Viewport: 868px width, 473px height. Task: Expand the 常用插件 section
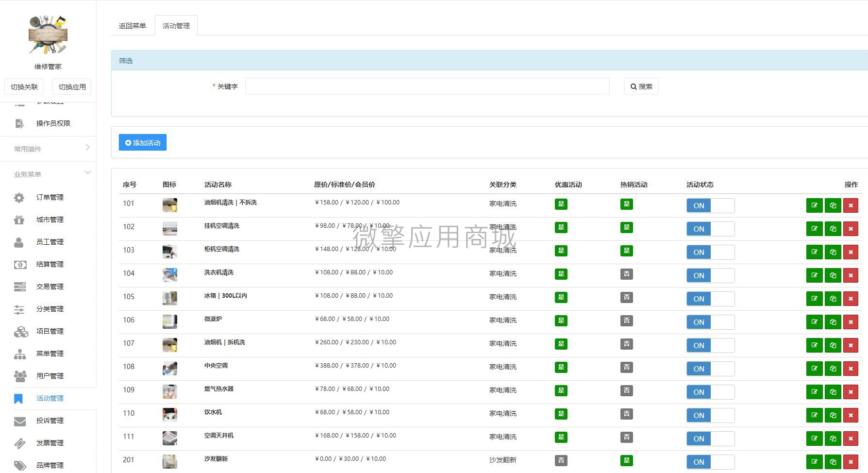click(x=48, y=149)
